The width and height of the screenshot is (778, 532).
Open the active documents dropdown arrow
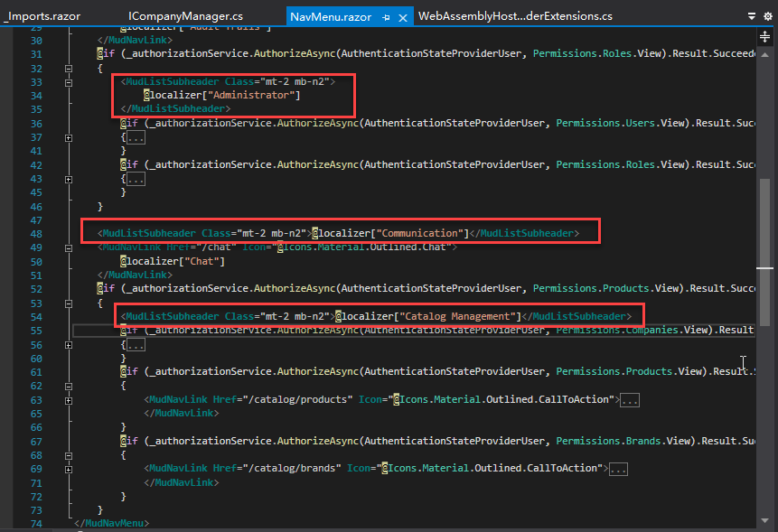coord(751,15)
